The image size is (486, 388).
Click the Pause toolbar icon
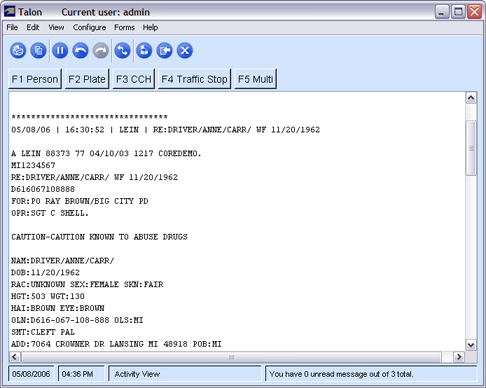60,51
